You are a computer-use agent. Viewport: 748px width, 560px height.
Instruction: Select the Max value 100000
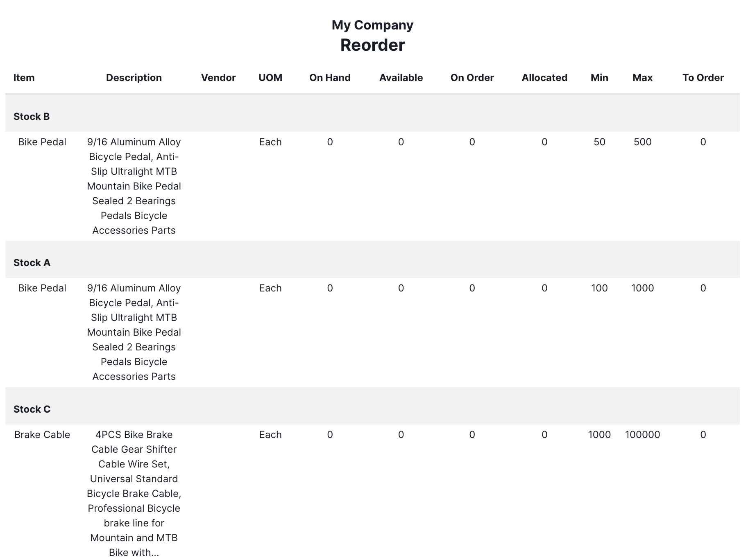(642, 435)
